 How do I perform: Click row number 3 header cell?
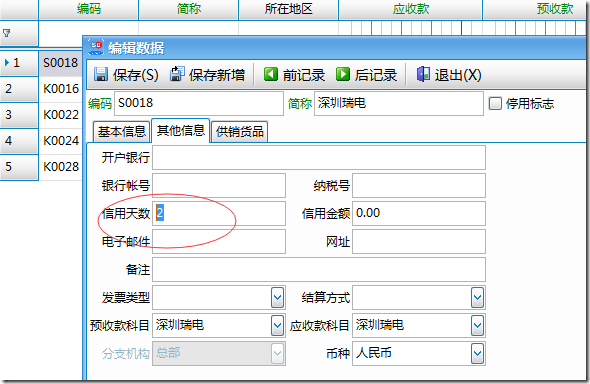[x=19, y=115]
